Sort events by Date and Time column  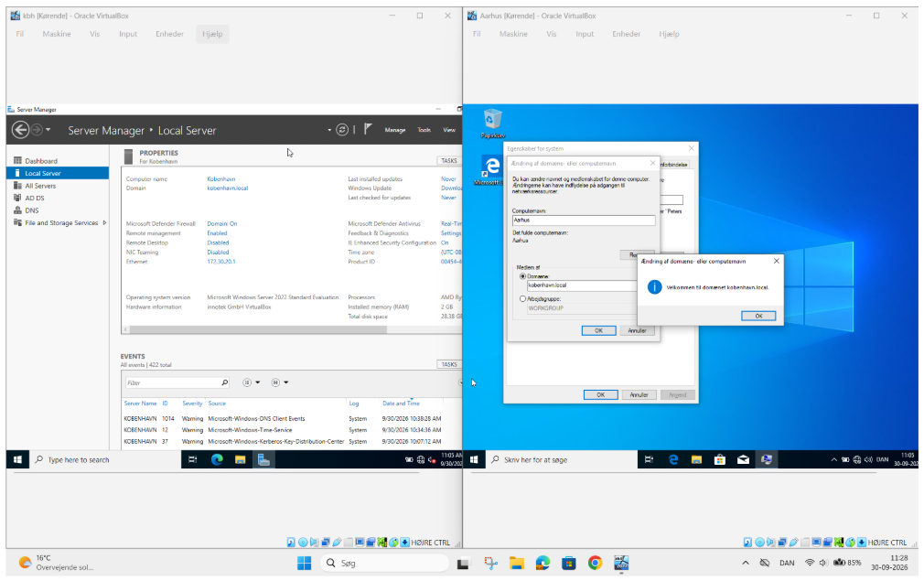pos(401,403)
